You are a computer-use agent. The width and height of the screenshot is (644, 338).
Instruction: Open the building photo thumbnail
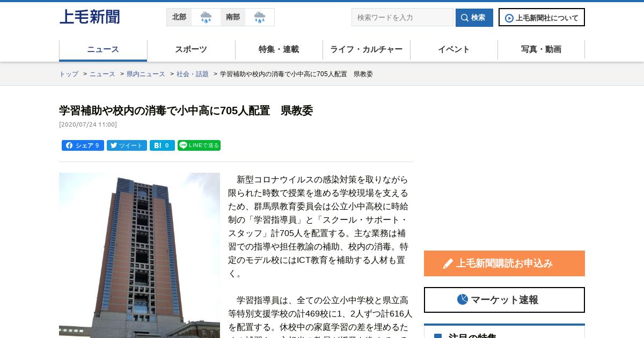[x=140, y=255]
